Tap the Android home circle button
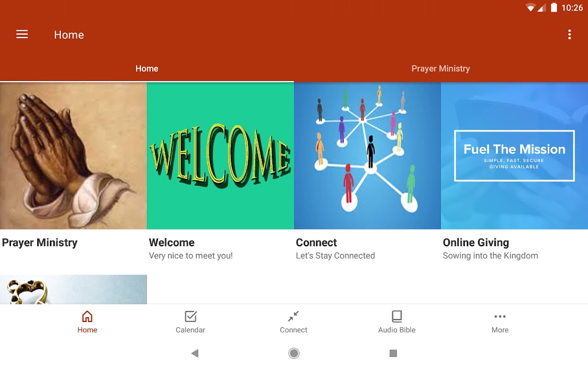This screenshot has height=368, width=588. [294, 353]
